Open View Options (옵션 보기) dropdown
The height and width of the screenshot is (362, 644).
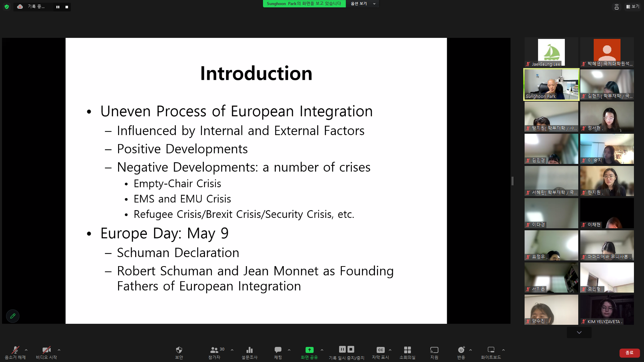[363, 4]
